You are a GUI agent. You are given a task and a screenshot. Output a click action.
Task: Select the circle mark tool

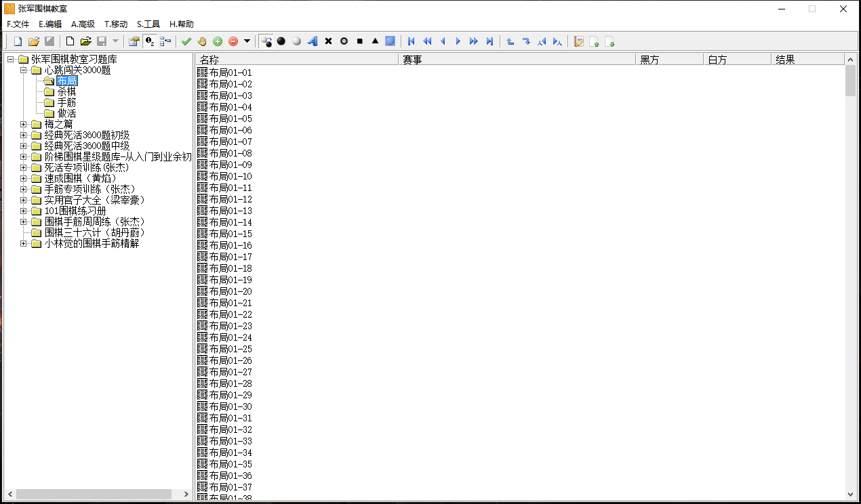click(344, 41)
